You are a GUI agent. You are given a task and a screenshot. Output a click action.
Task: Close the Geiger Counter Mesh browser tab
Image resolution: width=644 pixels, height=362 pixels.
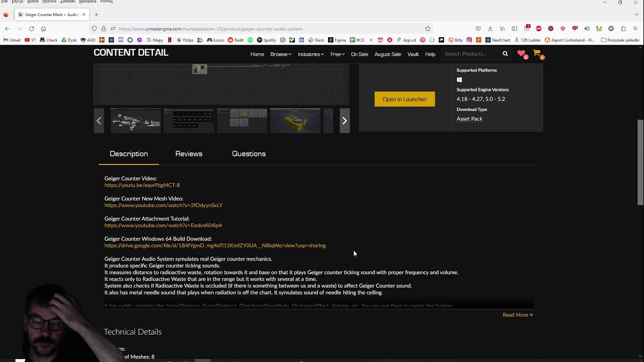pos(84,15)
